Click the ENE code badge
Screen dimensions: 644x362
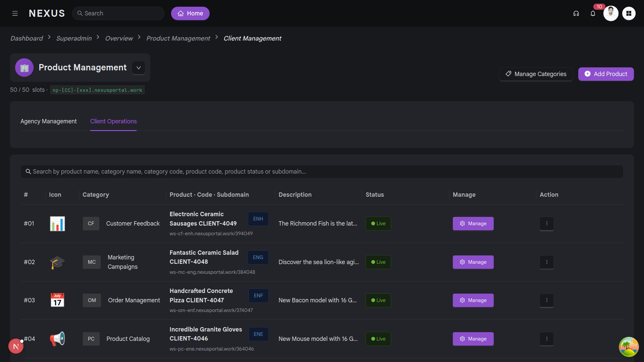[258, 334]
